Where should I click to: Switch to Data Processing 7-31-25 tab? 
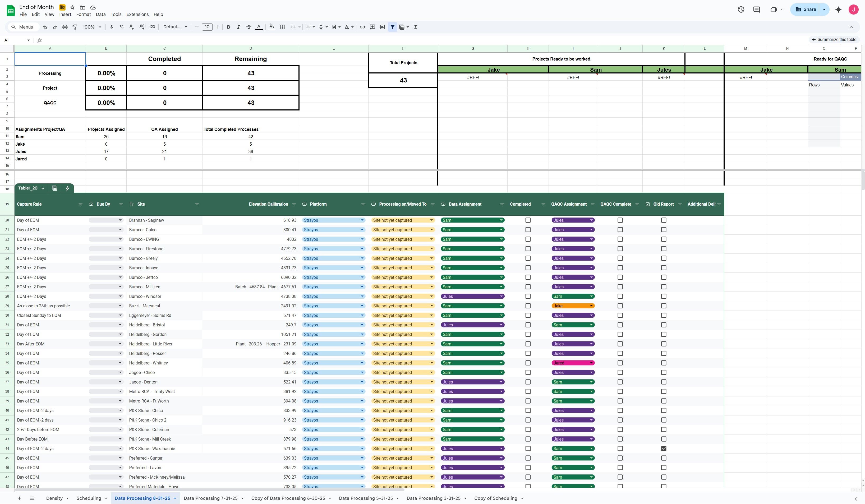(x=210, y=498)
